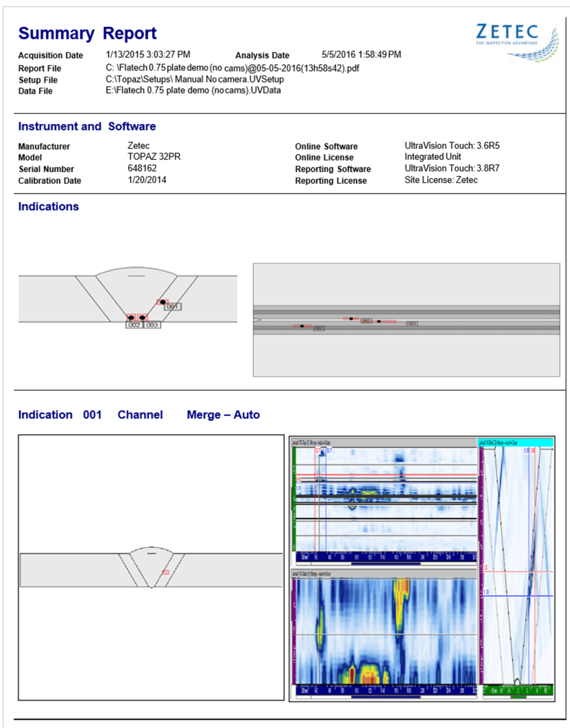The height and width of the screenshot is (728, 570).
Task: Click the Report File path ending .pdf
Action: 232,67
